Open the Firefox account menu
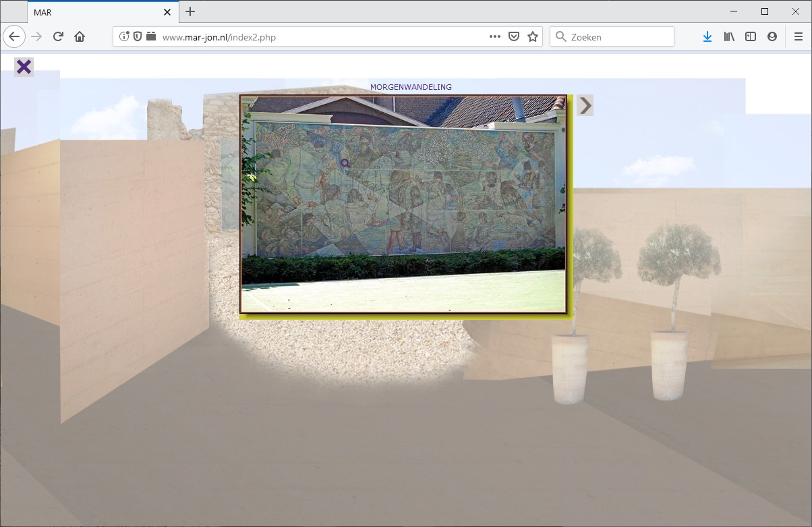The height and width of the screenshot is (527, 812). tap(772, 36)
